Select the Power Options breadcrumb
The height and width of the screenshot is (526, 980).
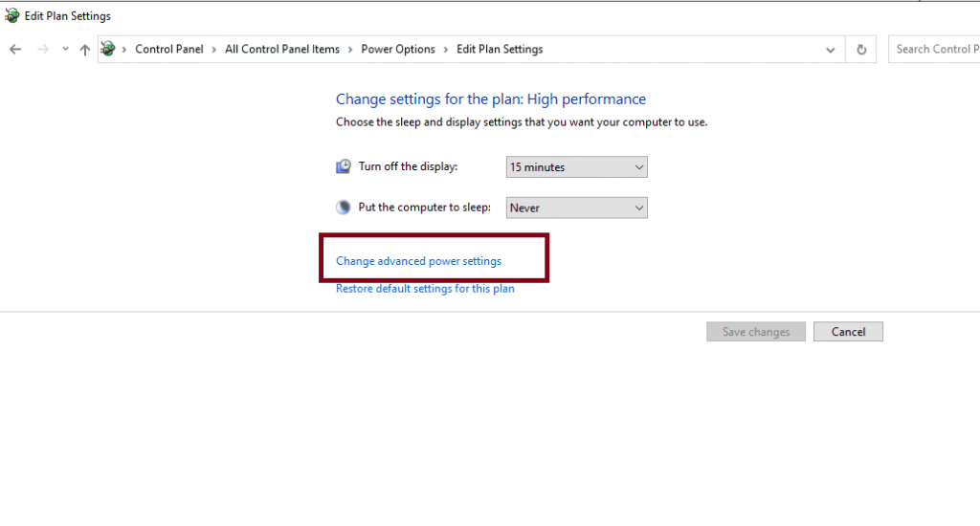pyautogui.click(x=398, y=50)
